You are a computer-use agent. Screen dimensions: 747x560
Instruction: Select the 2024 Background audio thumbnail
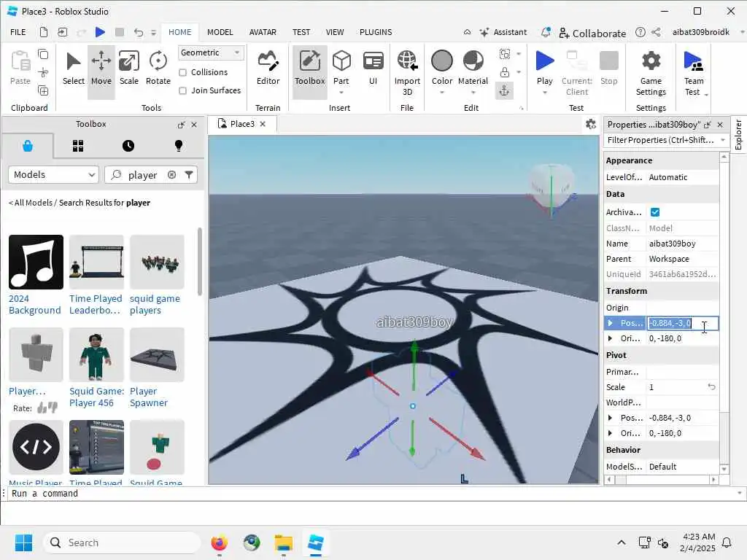[x=36, y=262]
